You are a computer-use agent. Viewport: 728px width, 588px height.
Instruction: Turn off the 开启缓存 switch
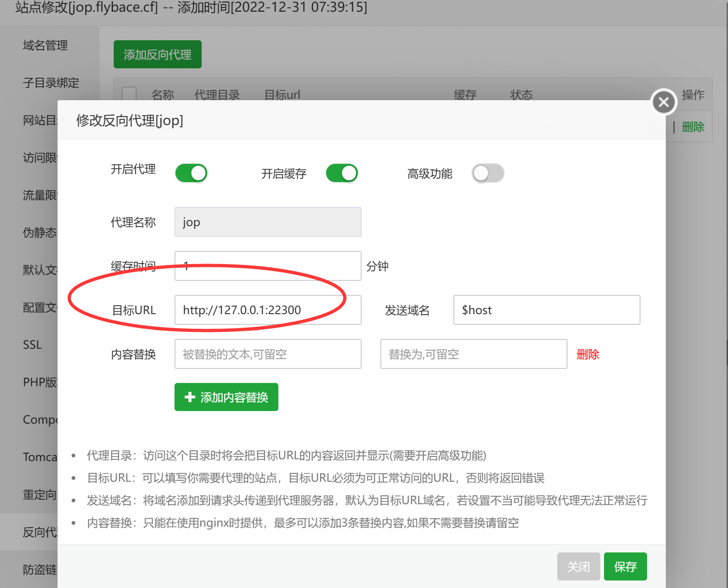coord(342,173)
